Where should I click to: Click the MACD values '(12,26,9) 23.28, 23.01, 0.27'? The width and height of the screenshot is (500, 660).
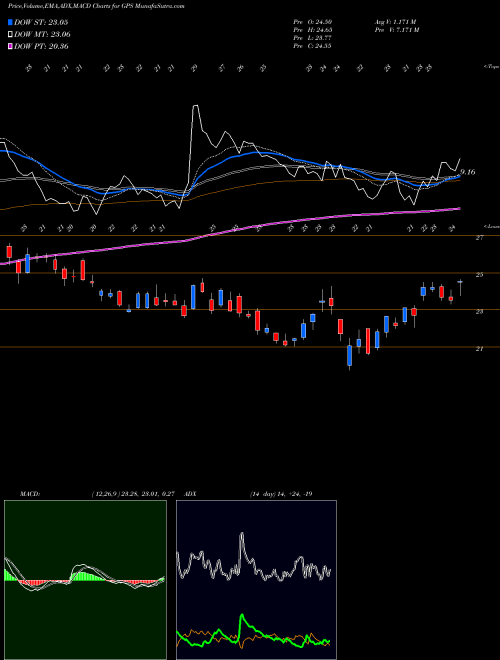(x=133, y=494)
